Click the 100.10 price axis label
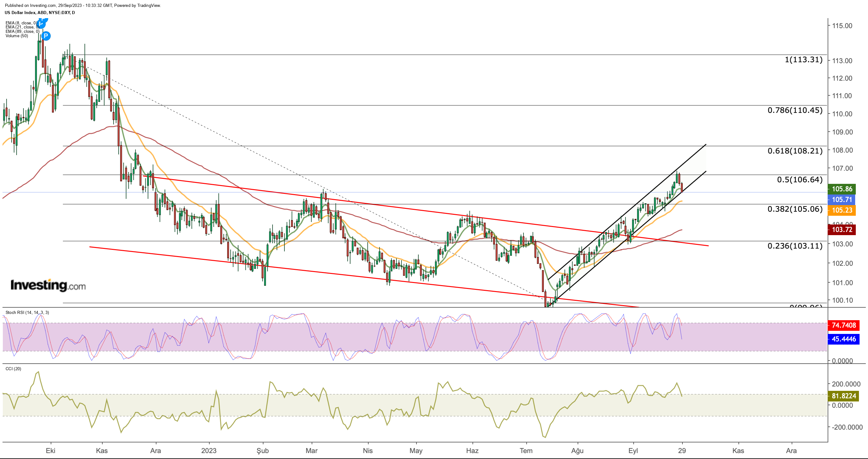The width and height of the screenshot is (868, 459). 842,300
